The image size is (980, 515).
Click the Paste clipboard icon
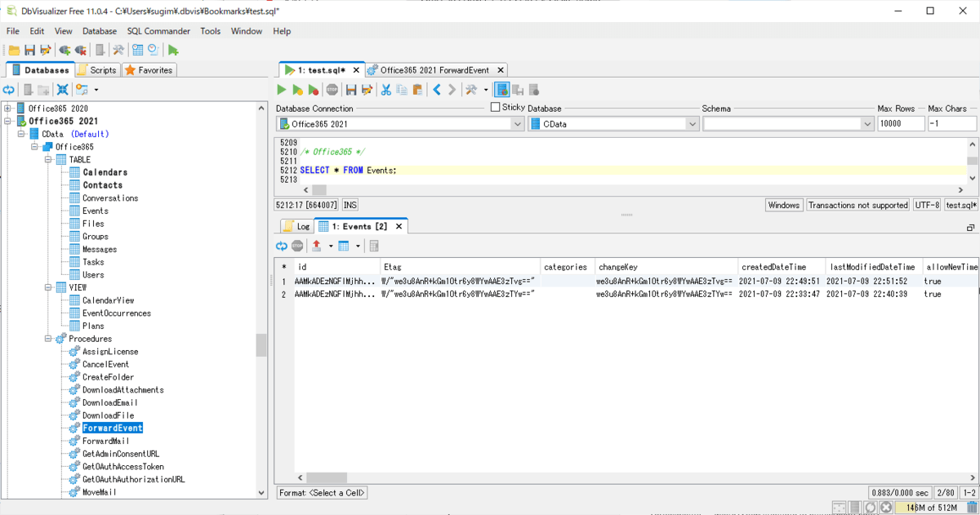click(x=416, y=89)
